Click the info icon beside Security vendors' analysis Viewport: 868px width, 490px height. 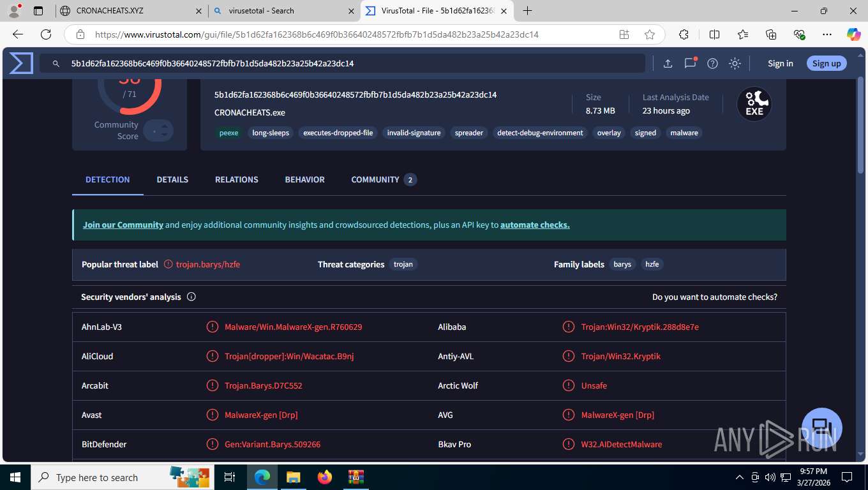coord(191,297)
